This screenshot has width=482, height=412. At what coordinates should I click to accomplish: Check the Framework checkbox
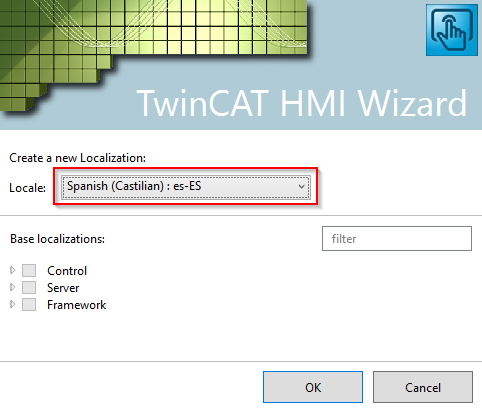coord(29,305)
